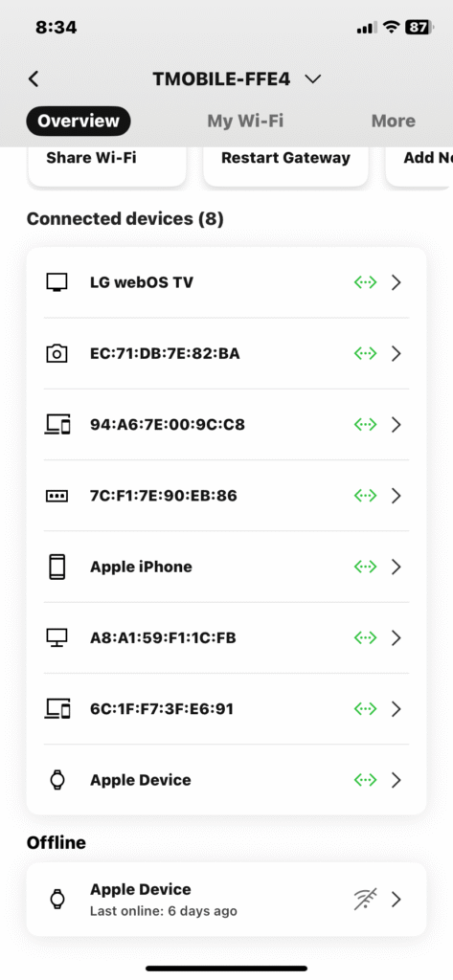Image resolution: width=453 pixels, height=980 pixels.
Task: Tap the camera icon beside EC:71:DB:7E:82:BA
Action: tap(57, 354)
